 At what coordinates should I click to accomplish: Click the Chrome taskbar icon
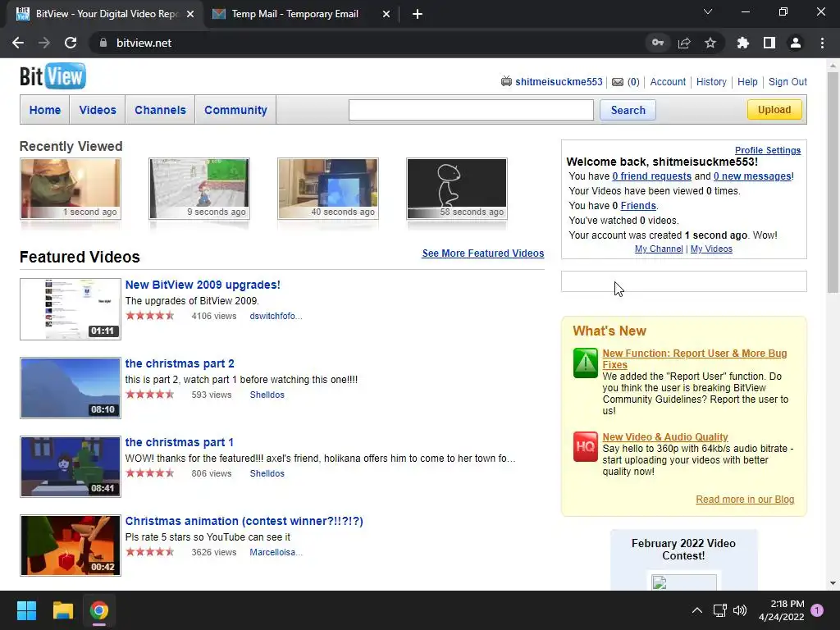point(99,610)
